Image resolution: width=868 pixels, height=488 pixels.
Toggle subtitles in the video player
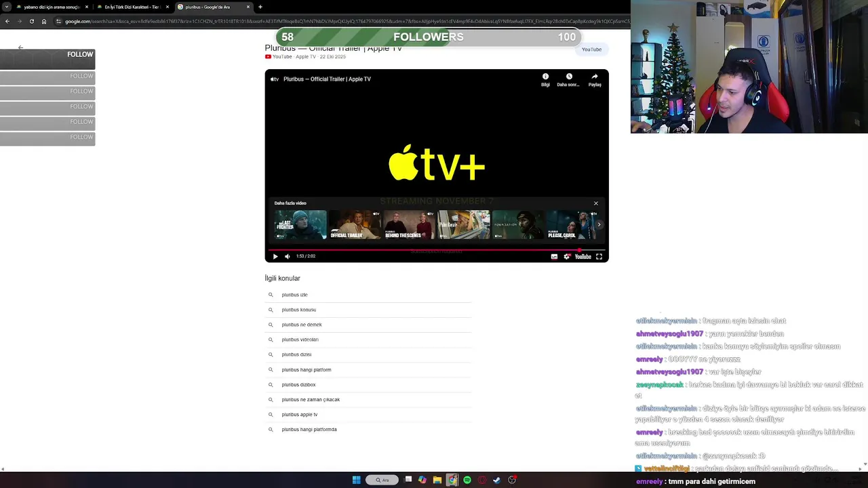554,256
